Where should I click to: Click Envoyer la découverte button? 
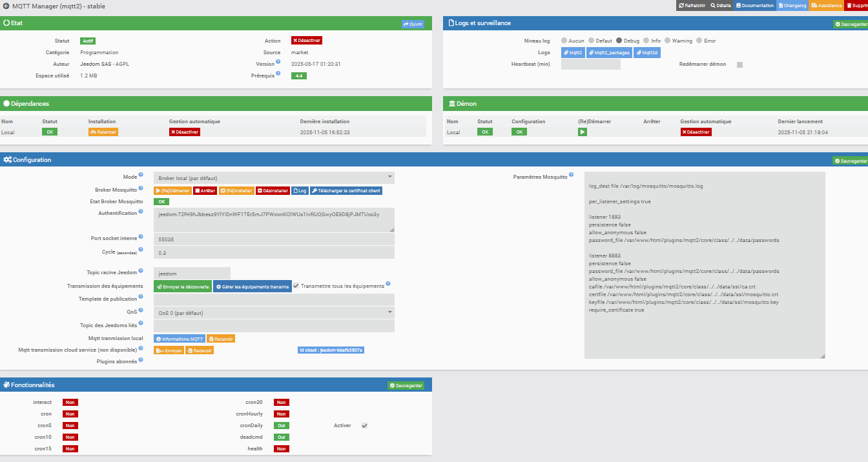pos(183,286)
